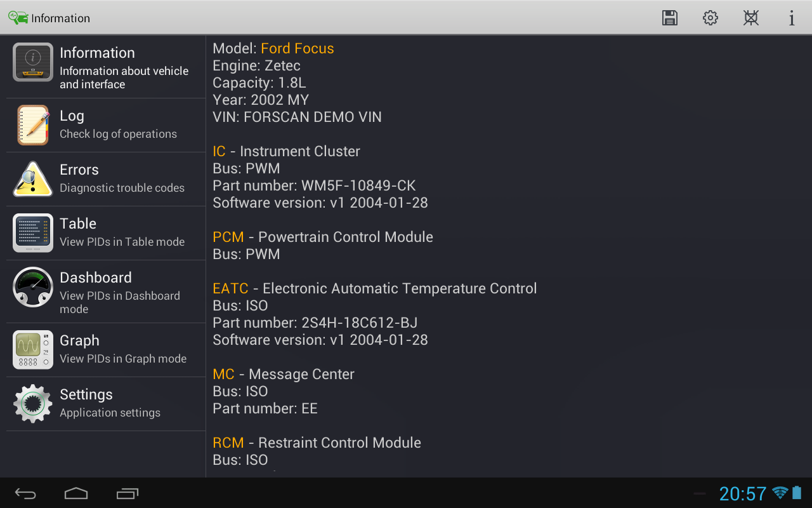
Task: Open the gear settings icon in top bar
Action: (x=710, y=18)
